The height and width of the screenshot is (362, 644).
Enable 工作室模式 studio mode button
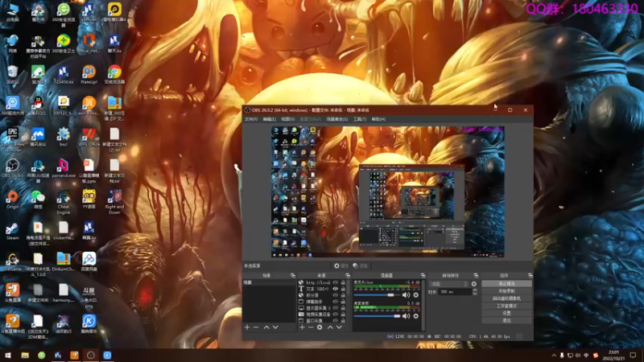506,306
